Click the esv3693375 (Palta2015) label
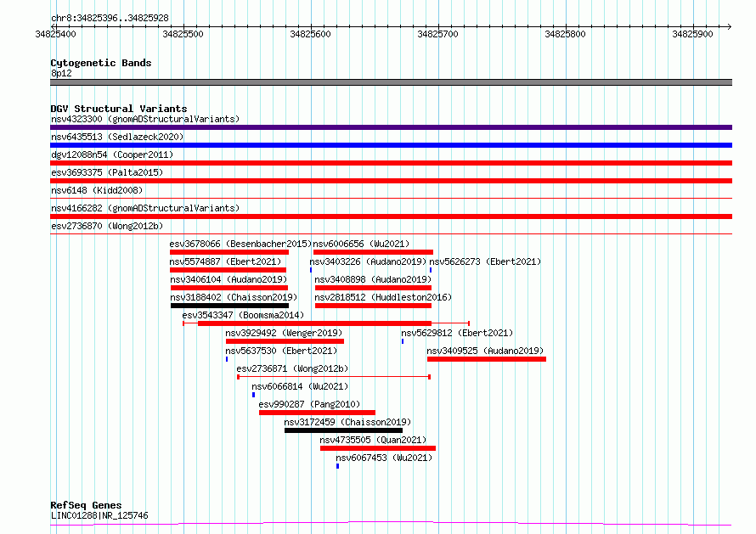756x534 pixels. tap(107, 172)
